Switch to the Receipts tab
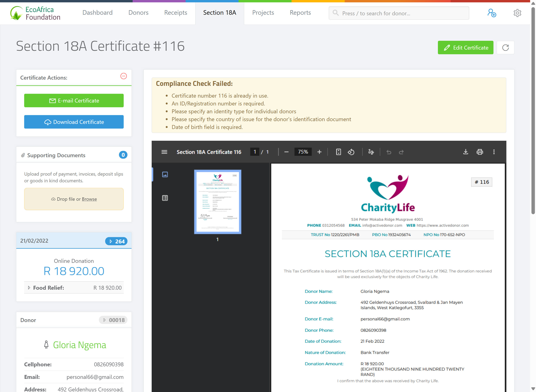The image size is (536, 392). click(x=176, y=13)
